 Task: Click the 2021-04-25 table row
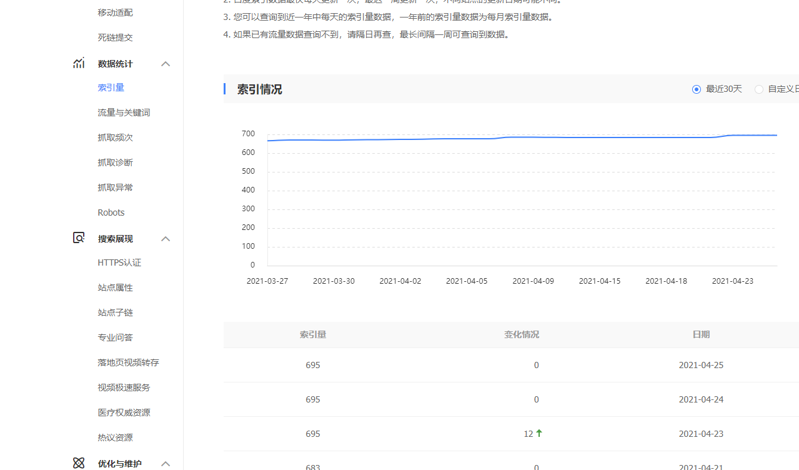click(511, 365)
